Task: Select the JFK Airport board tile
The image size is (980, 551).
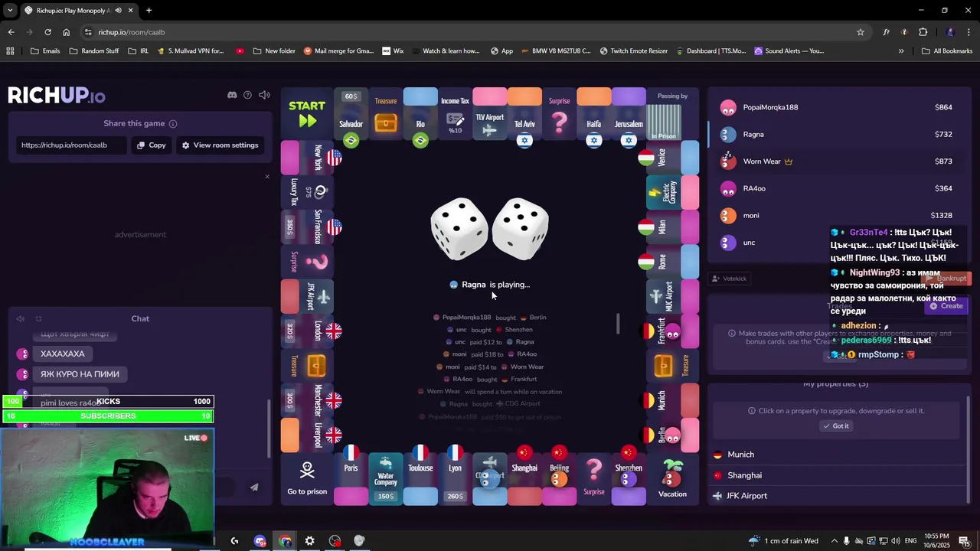Action: [307, 296]
